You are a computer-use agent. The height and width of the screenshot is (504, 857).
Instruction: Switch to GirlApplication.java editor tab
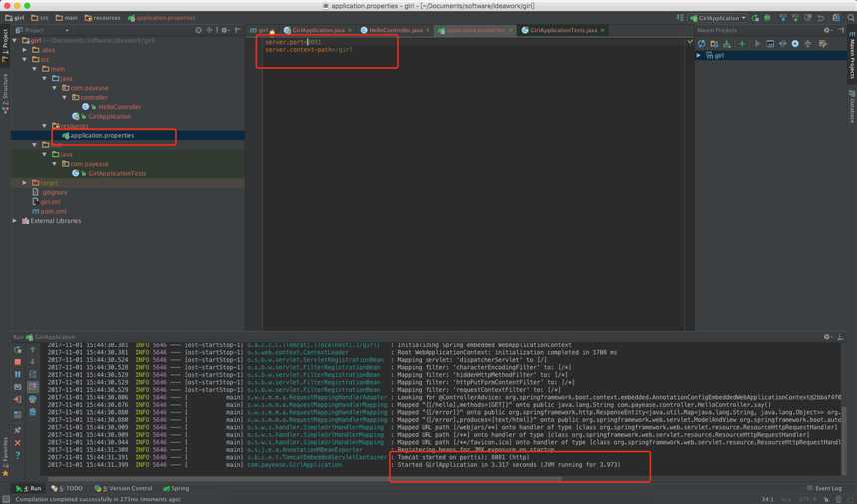pyautogui.click(x=317, y=30)
